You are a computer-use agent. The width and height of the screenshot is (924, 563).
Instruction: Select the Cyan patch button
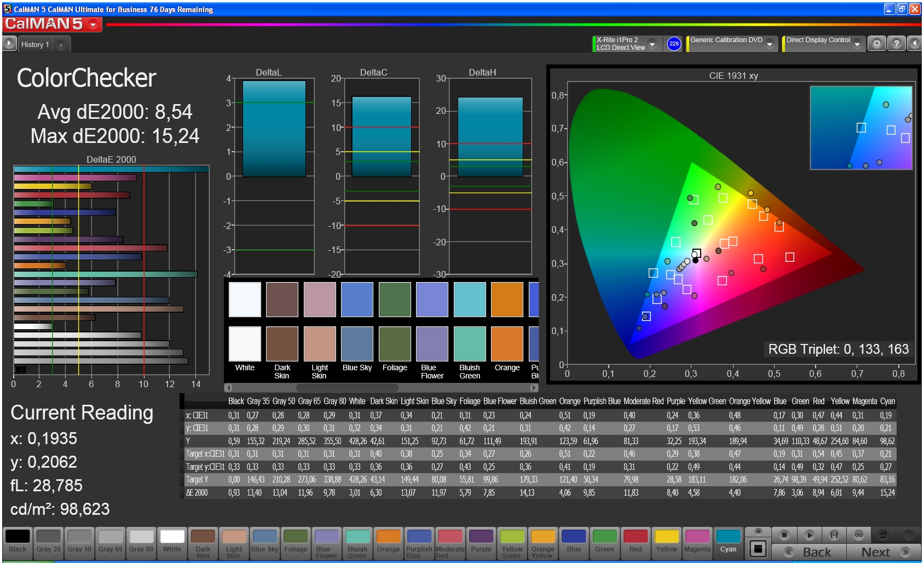[x=728, y=543]
